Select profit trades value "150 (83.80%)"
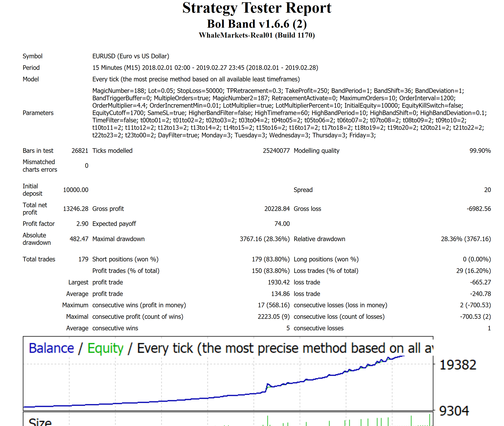This screenshot has width=504, height=426. (x=271, y=271)
